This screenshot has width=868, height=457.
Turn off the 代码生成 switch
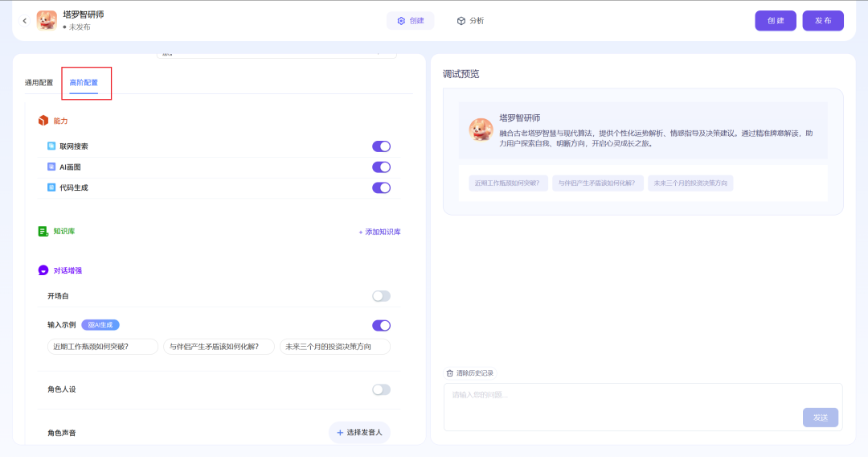point(382,187)
